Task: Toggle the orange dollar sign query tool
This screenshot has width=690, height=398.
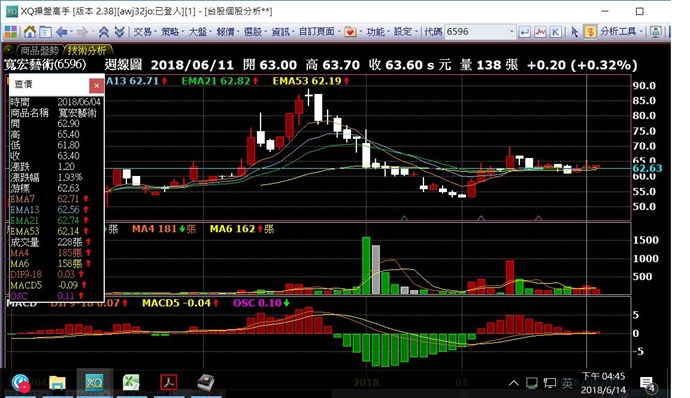Action: [590, 32]
